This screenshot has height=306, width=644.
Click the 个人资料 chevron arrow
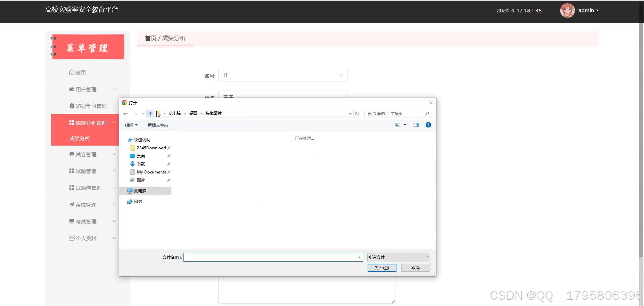[114, 238]
